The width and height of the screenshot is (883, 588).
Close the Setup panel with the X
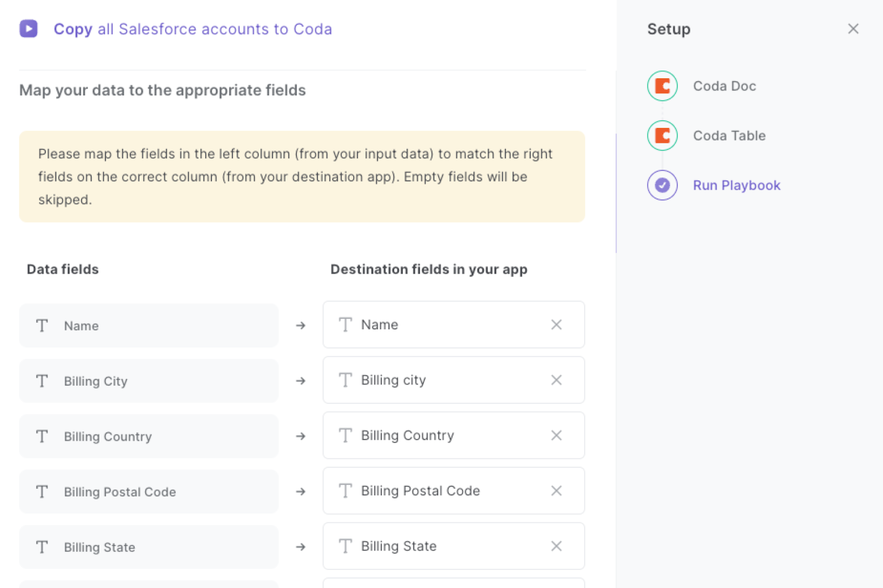tap(853, 29)
